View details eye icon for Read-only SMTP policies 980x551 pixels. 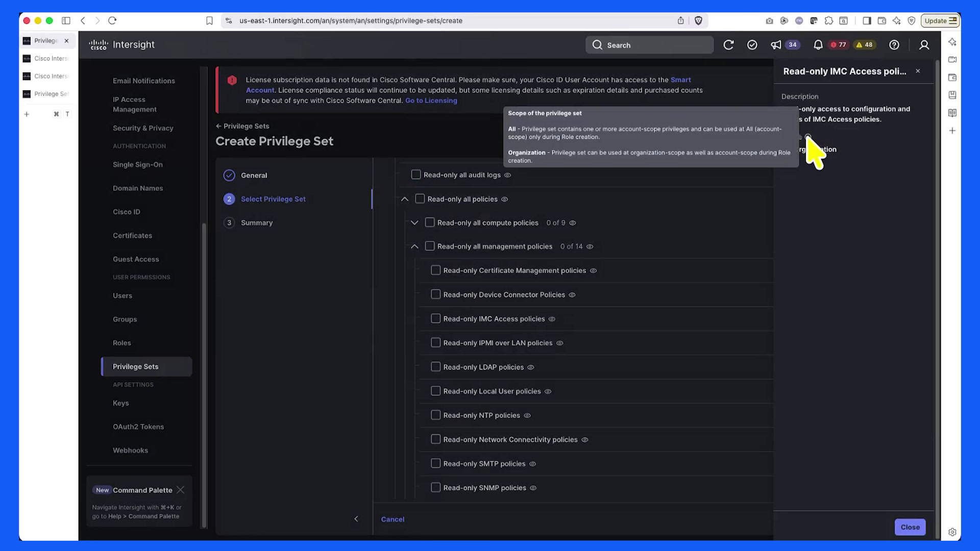pos(532,464)
